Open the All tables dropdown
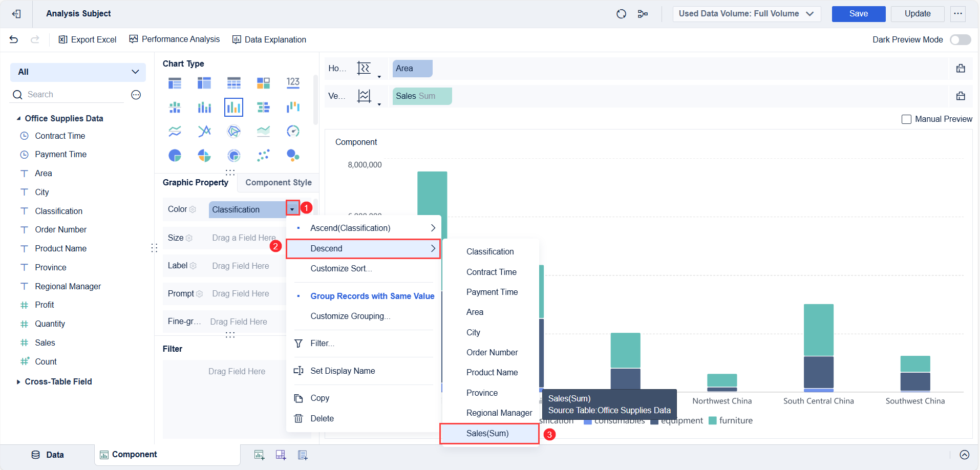The height and width of the screenshot is (470, 980). pos(78,72)
